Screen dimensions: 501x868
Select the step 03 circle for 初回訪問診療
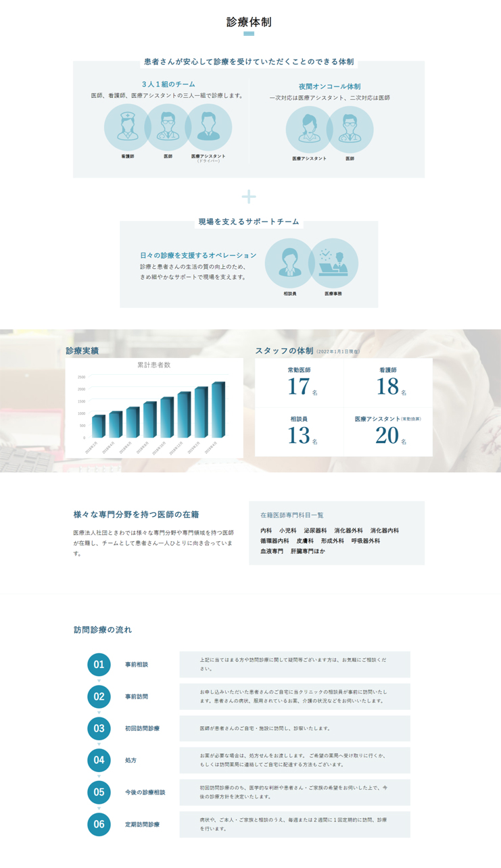pos(99,728)
